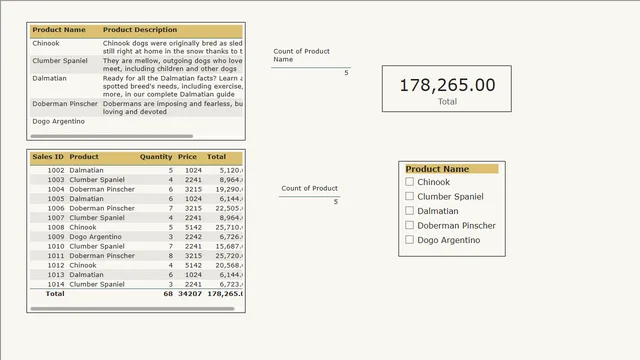The width and height of the screenshot is (640, 360).
Task: Click Dalmatian in sales row 1013
Action: (x=86, y=275)
